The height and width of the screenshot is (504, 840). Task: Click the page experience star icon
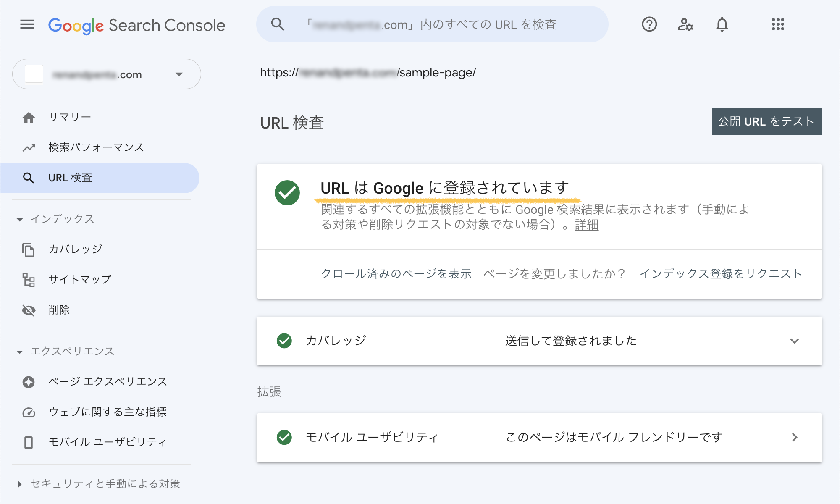pyautogui.click(x=29, y=382)
